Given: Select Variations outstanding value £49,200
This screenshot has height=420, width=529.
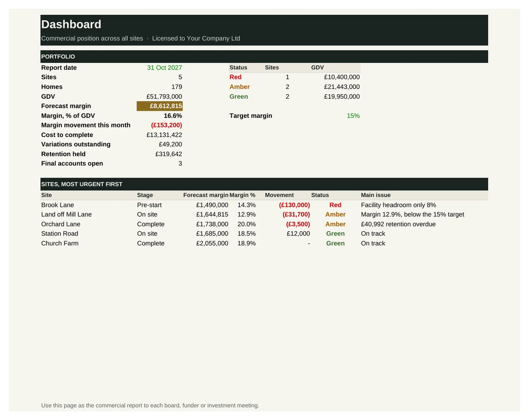Looking at the screenshot, I should (x=170, y=144).
